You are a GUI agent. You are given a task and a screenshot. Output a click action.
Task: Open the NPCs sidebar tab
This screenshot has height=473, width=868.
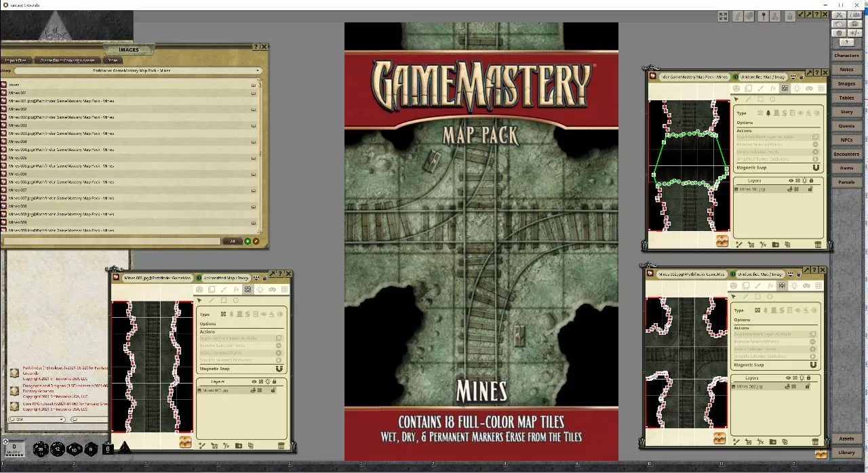(846, 140)
